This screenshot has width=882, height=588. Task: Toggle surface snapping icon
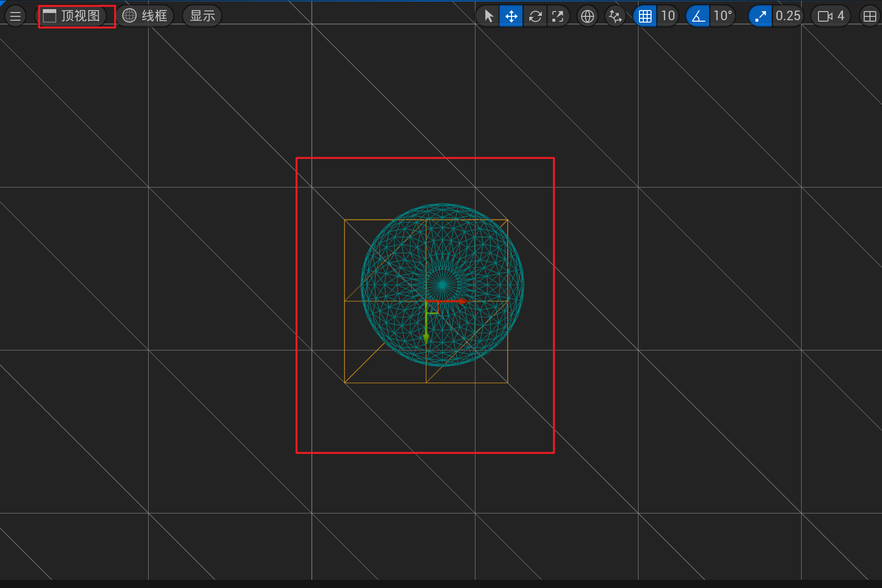point(615,16)
